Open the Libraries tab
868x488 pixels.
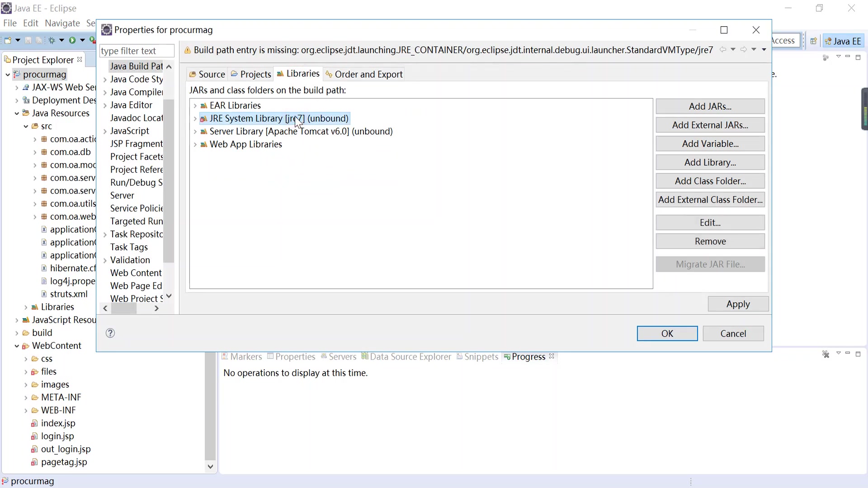coord(298,74)
